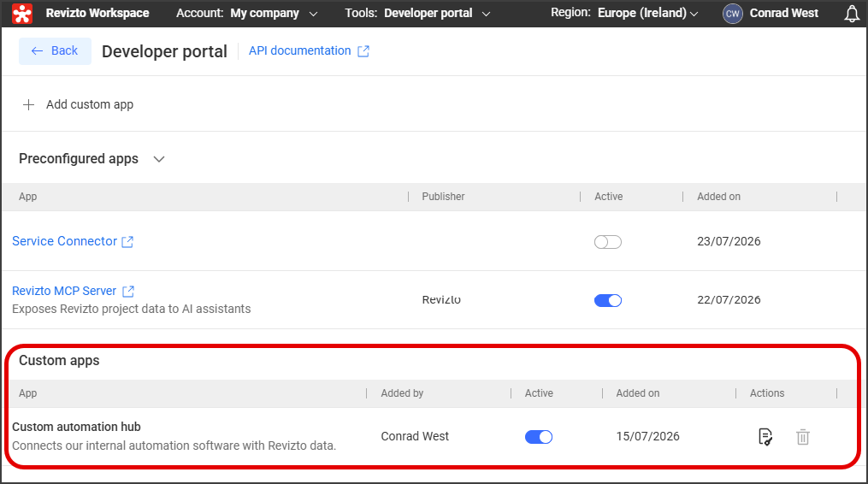Click the Developer portal page heading

(164, 51)
